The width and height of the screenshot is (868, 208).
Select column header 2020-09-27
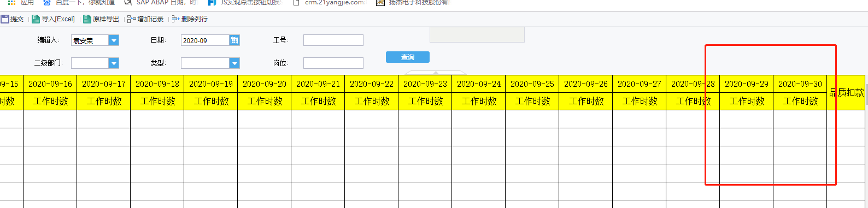point(640,84)
